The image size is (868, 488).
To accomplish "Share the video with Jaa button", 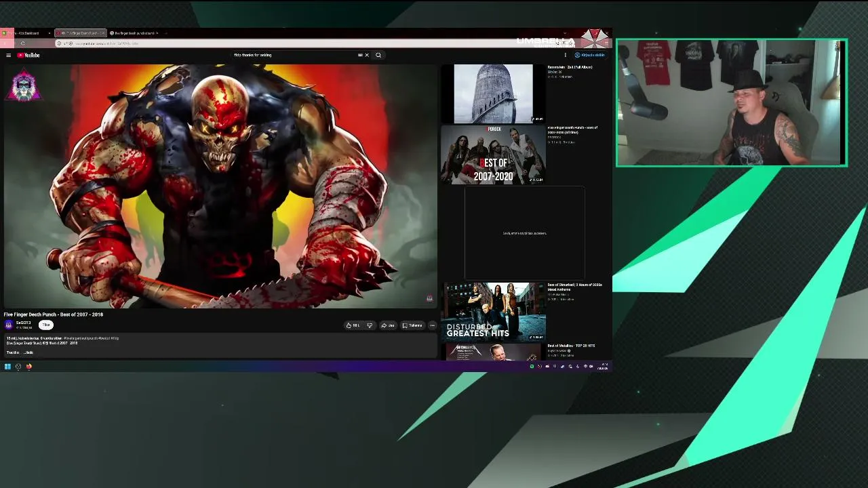I will [388, 325].
